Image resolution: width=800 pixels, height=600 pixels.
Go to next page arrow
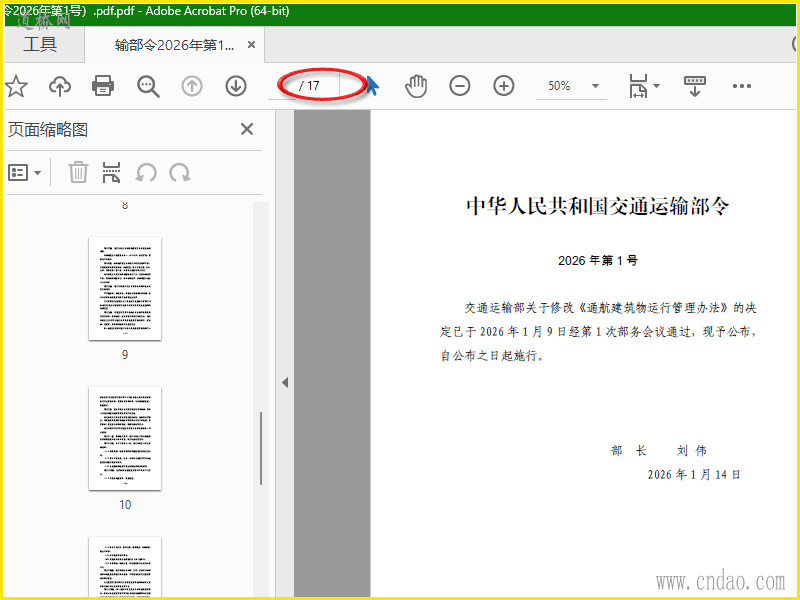[236, 86]
